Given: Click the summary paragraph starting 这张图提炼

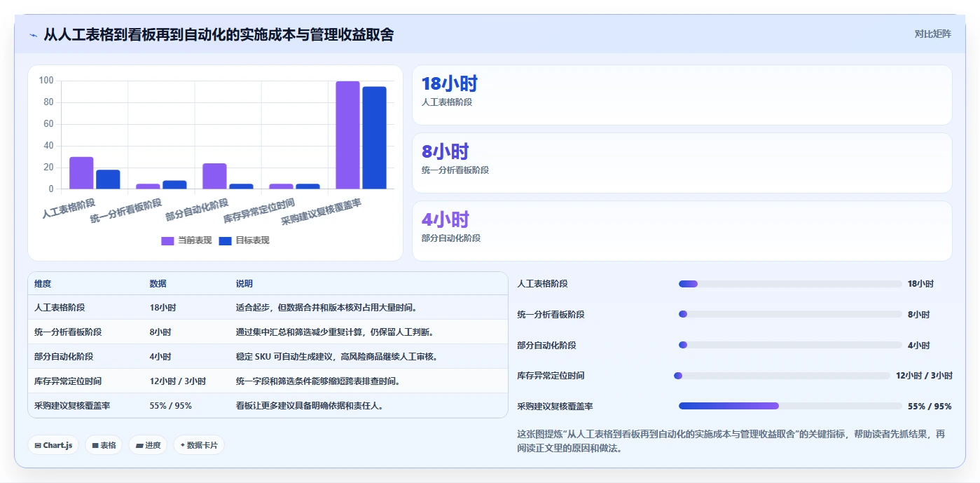Looking at the screenshot, I should click(x=731, y=441).
